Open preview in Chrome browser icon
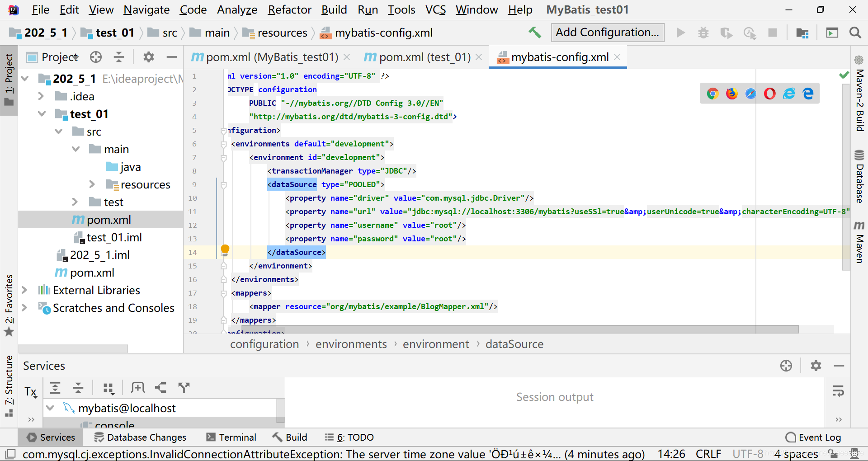868x461 pixels. [713, 94]
